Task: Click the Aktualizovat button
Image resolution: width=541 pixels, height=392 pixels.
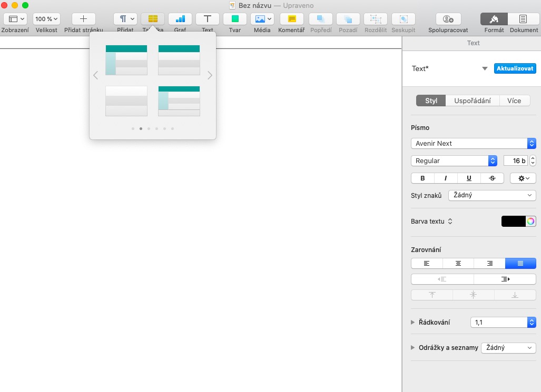Action: [515, 68]
